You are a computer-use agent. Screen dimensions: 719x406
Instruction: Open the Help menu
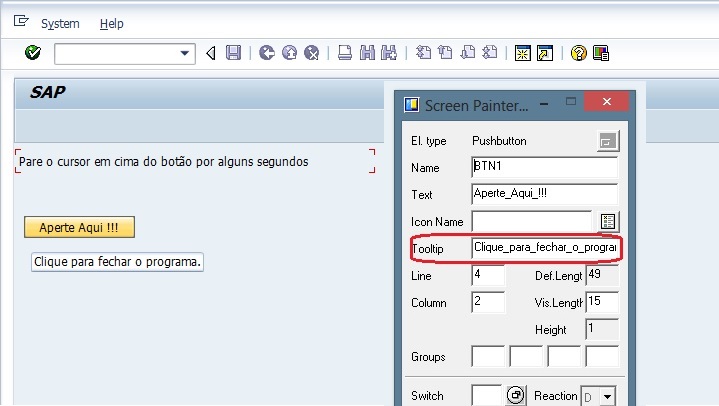coord(112,23)
